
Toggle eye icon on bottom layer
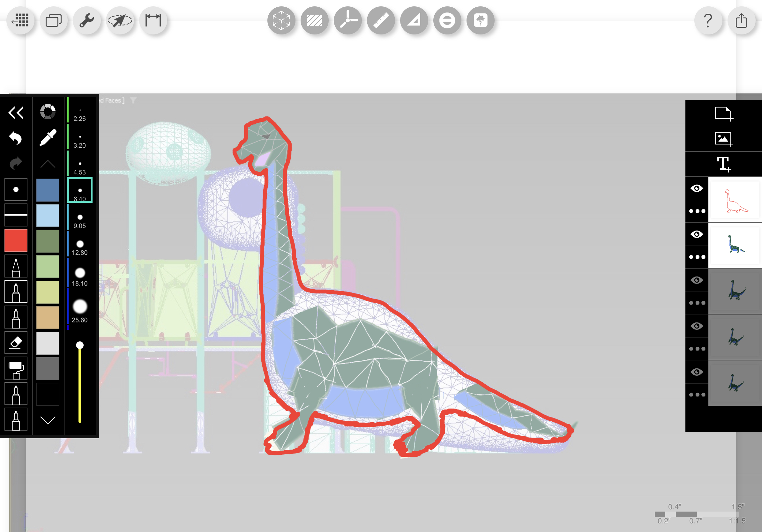(697, 372)
